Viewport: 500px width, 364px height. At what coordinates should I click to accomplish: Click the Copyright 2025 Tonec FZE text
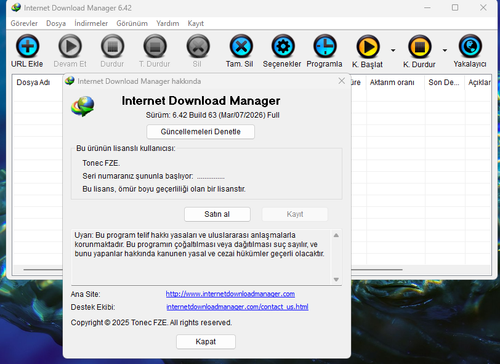click(151, 323)
